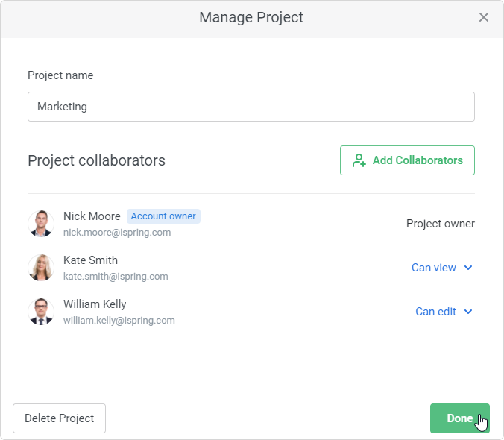Viewport: 504px width, 440px height.
Task: Open the Can edit permission dropdown
Action: click(444, 312)
